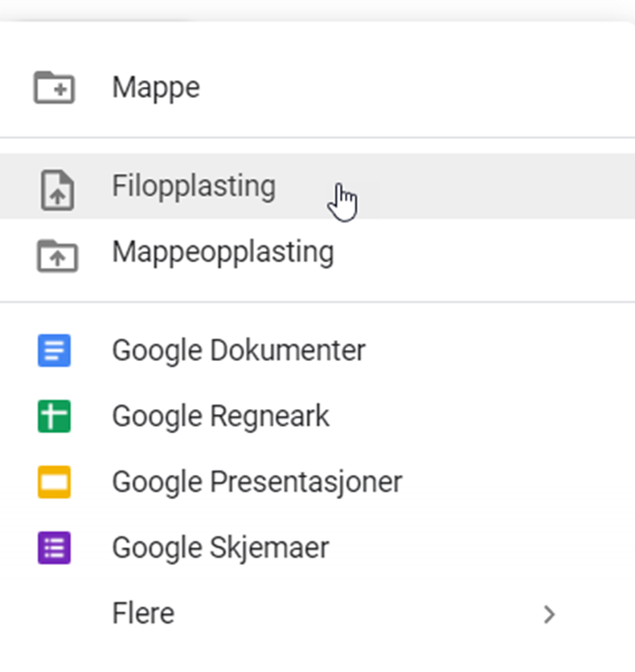This screenshot has height=672, width=635.
Task: Choose Mappeopplasting from the menu
Action: (317, 252)
